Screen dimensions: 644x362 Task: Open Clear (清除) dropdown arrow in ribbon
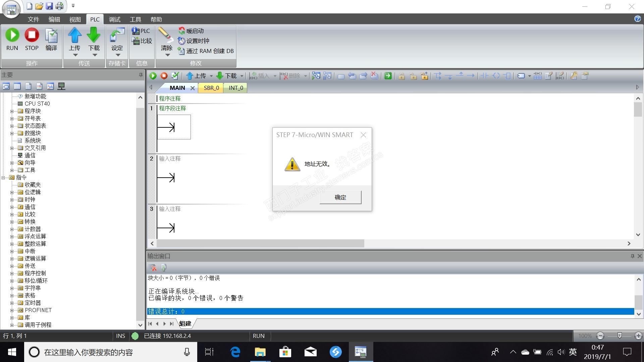[167, 55]
